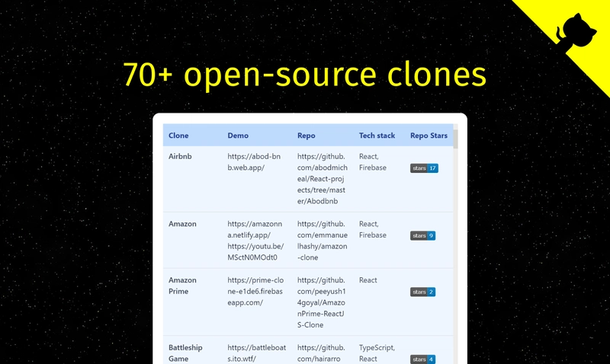610x364 pixels.
Task: Click the stars 17 badge for Airbnb
Action: click(x=424, y=168)
